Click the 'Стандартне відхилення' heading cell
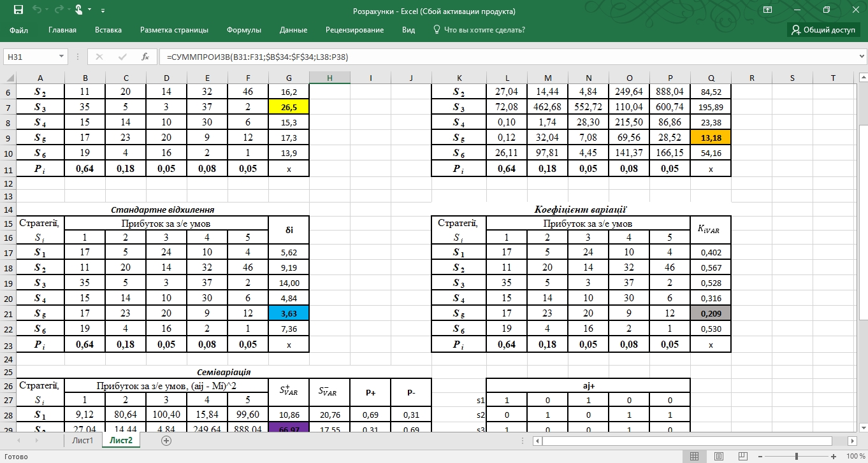The height and width of the screenshot is (463, 868). coord(163,210)
